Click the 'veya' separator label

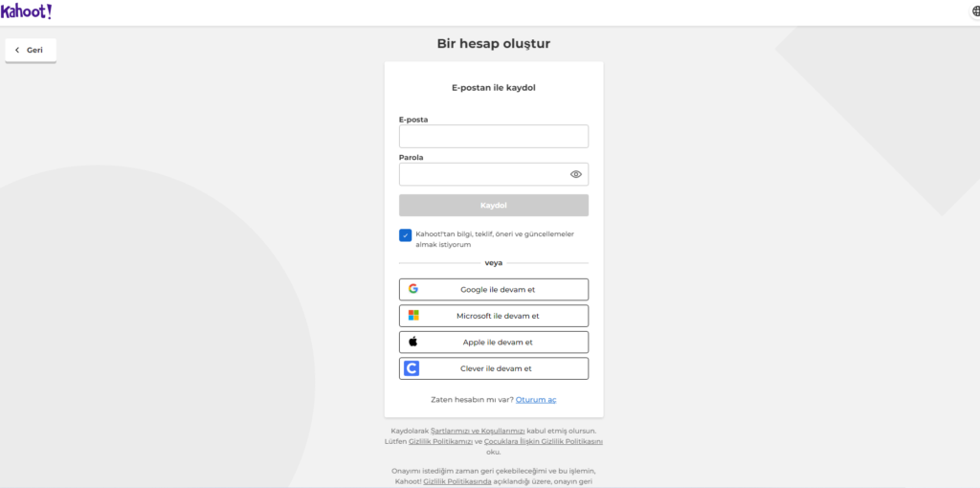494,263
